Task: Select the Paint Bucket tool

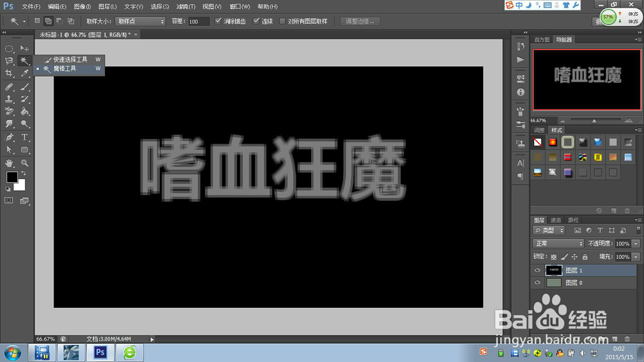Action: 24,111
